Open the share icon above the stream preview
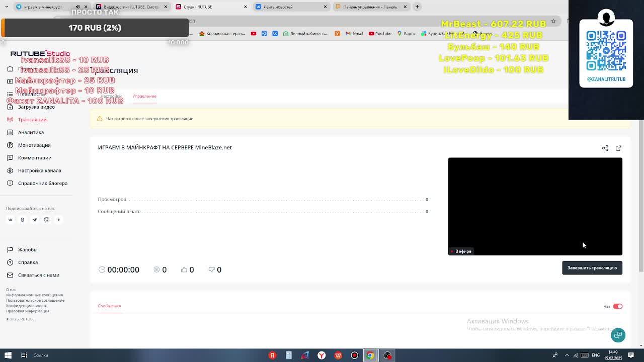Viewport: 644px width, 362px height. coord(605,148)
